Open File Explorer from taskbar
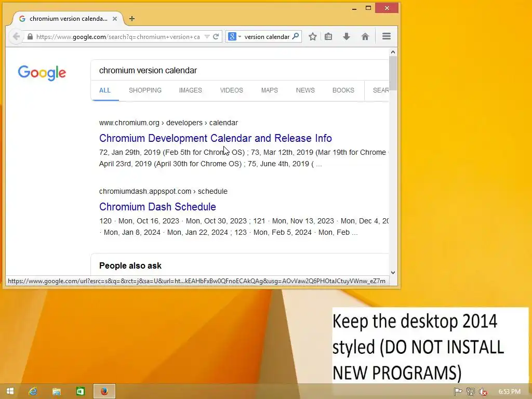Image resolution: width=532 pixels, height=399 pixels. [x=56, y=391]
